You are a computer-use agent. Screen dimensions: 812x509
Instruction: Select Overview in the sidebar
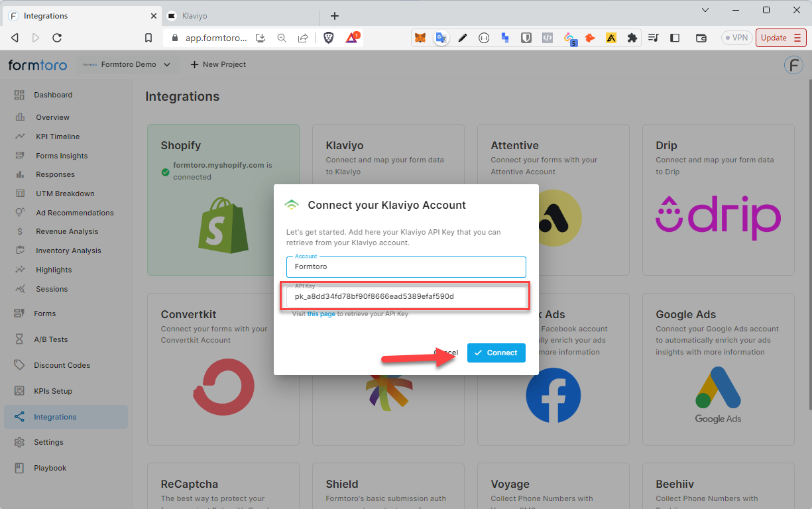(52, 117)
